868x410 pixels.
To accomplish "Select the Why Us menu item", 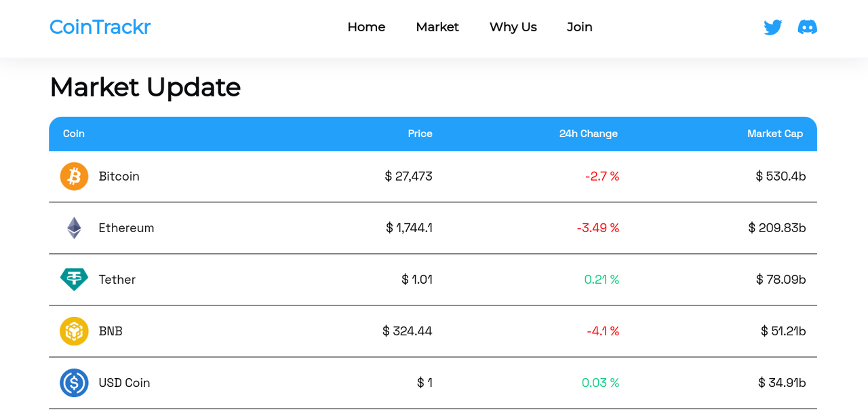I will (513, 27).
